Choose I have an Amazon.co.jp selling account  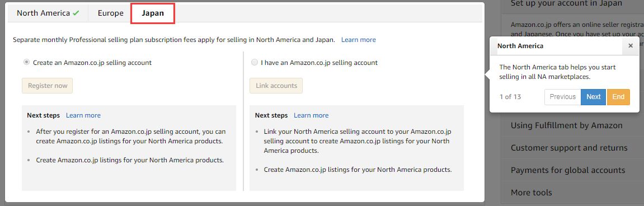click(x=255, y=63)
